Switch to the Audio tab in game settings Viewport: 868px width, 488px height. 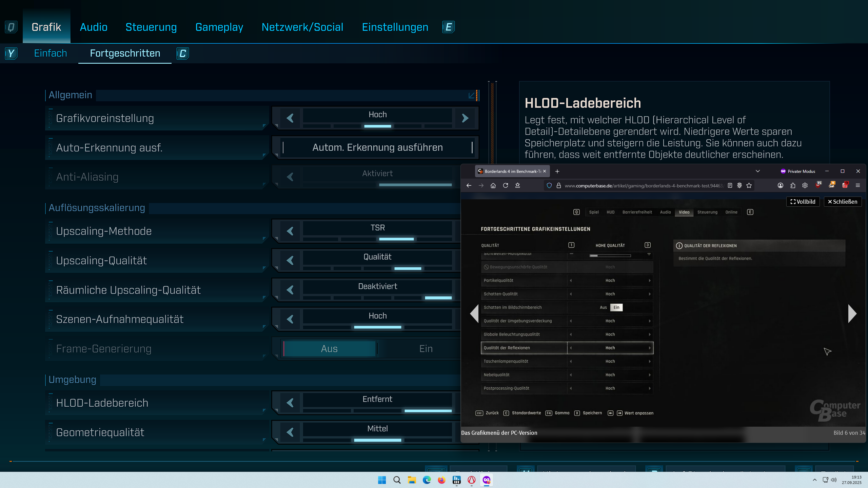coord(93,27)
